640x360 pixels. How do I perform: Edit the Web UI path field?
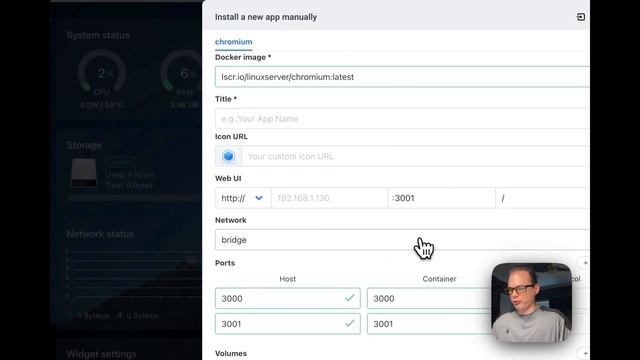pyautogui.click(x=542, y=198)
